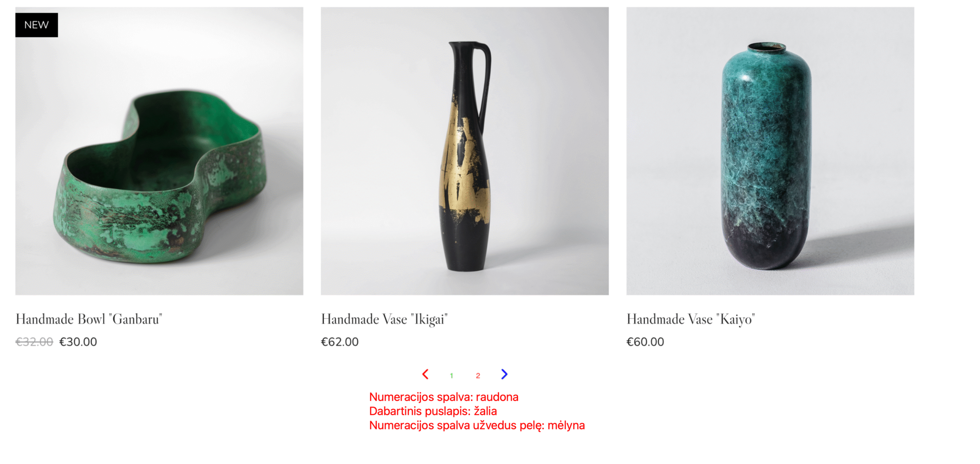Go to next page with blue arrow
The image size is (980, 464).
tap(504, 374)
